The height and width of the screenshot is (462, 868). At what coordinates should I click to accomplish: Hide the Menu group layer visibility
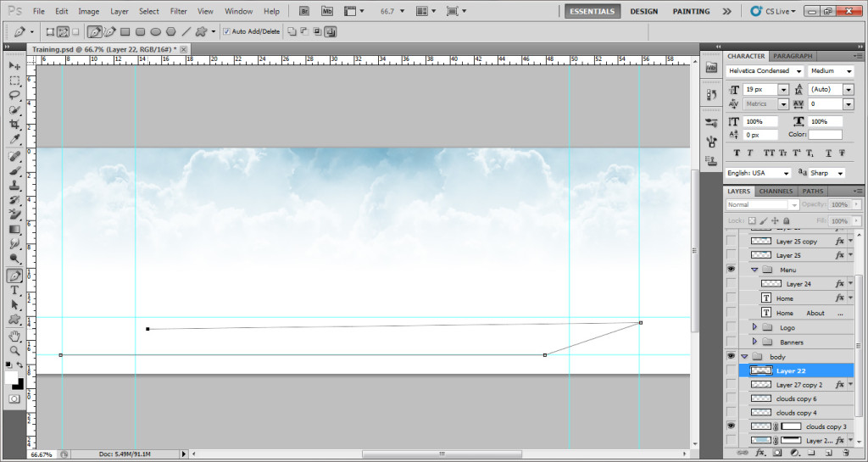[732, 270]
